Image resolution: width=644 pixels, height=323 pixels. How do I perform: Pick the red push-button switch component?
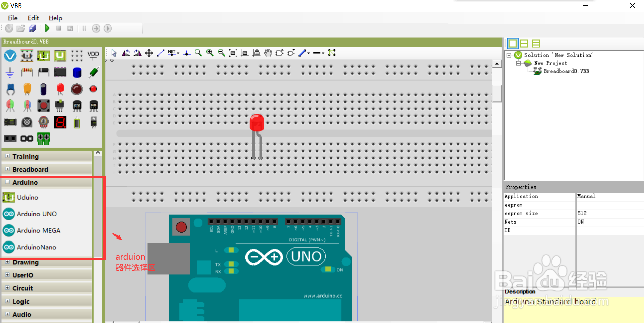coord(43,106)
